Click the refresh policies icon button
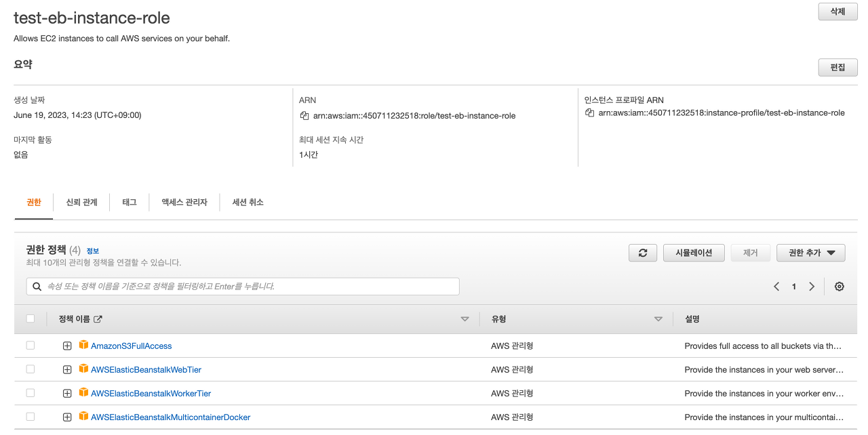Screen dimensions: 868x435 click(643, 253)
